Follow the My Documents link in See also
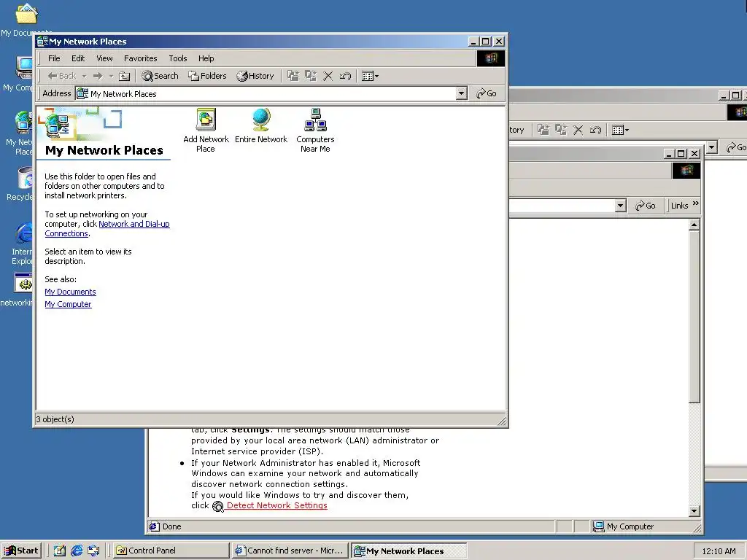Image resolution: width=747 pixels, height=560 pixels. pyautogui.click(x=70, y=292)
